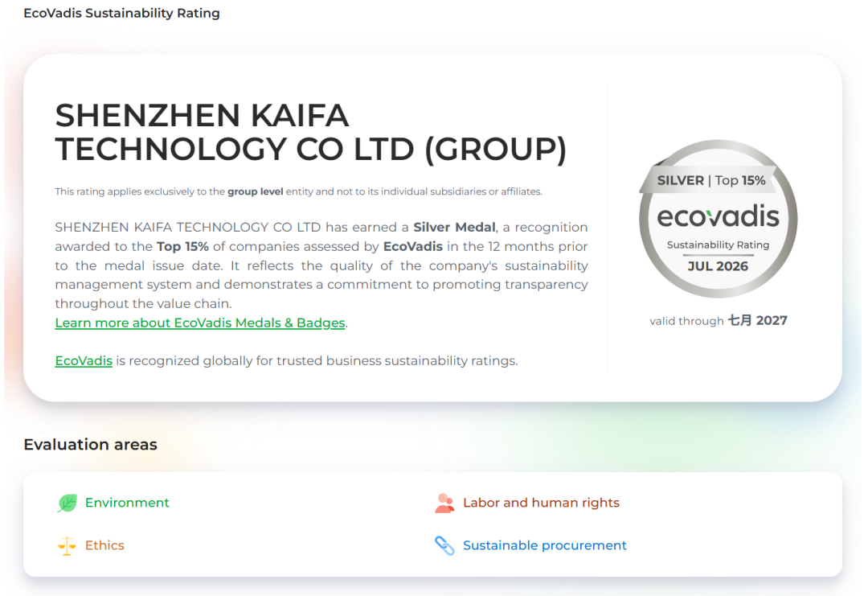
Task: Open the EcoVadis hyperlink in the last sentence
Action: tap(84, 360)
